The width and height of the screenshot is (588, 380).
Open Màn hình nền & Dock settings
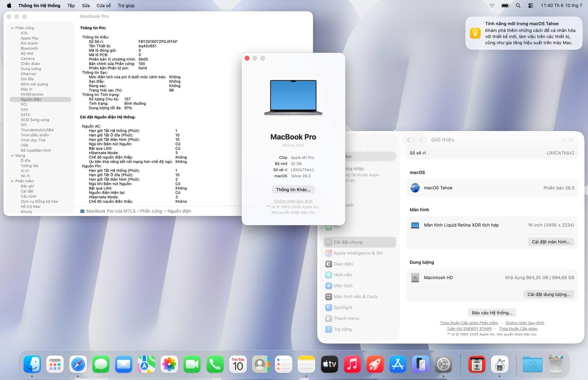(x=359, y=297)
